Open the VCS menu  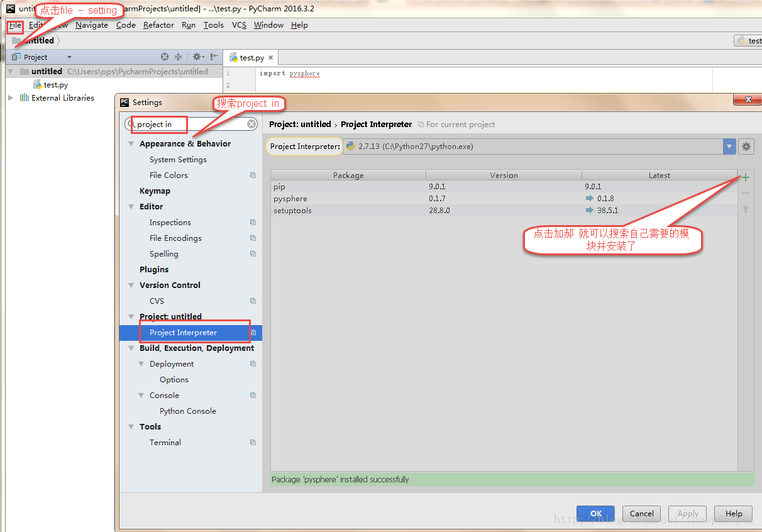pos(239,25)
